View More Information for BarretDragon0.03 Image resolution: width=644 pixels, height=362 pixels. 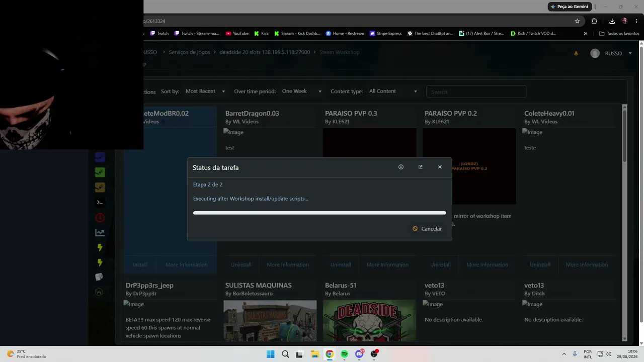tap(288, 264)
